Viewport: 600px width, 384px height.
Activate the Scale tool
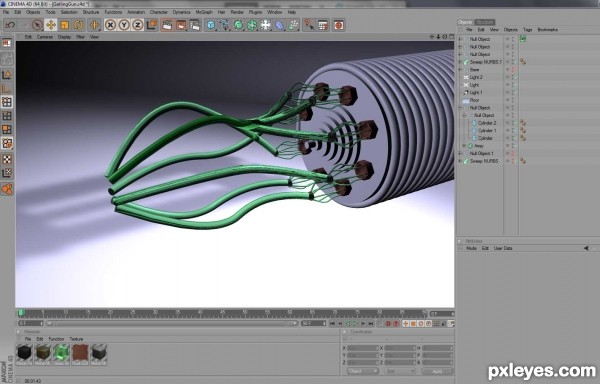[64, 25]
